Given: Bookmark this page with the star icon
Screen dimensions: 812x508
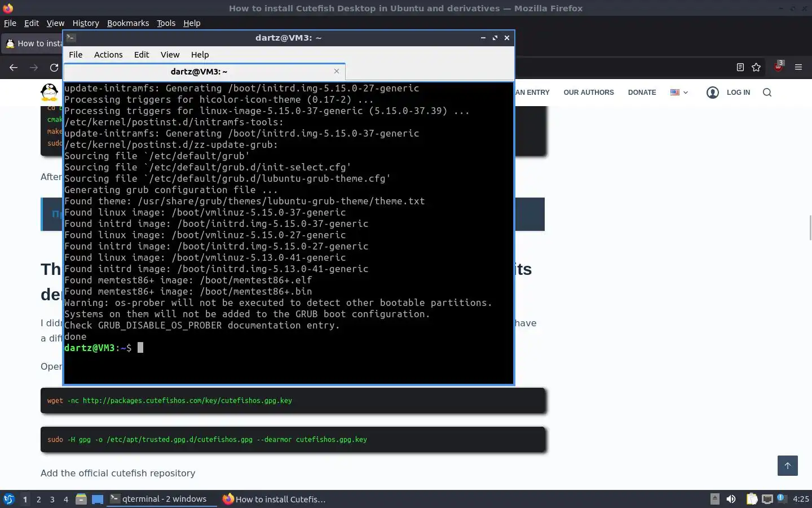Looking at the screenshot, I should [756, 67].
